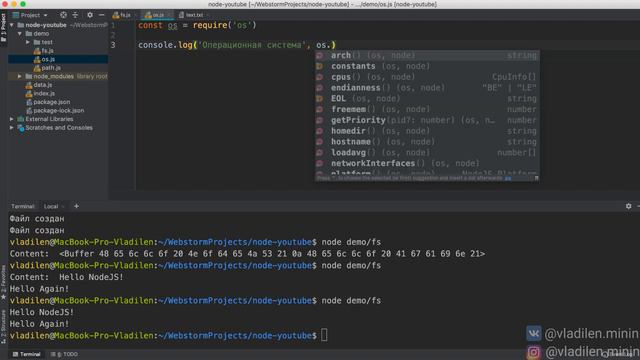
Task: Open Project panel settings gear
Action: tap(90, 15)
